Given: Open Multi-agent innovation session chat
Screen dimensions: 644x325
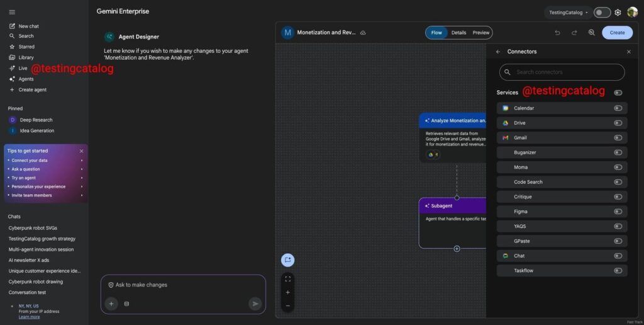Looking at the screenshot, I should coord(41,249).
